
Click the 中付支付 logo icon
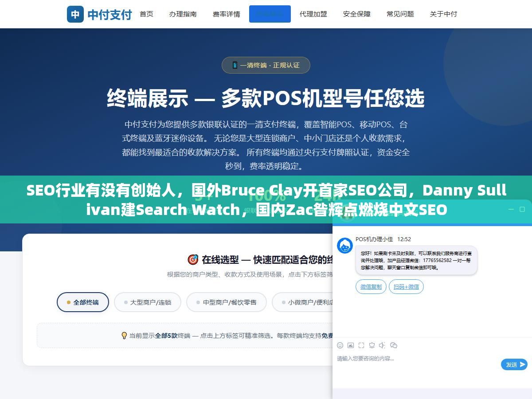pos(75,14)
